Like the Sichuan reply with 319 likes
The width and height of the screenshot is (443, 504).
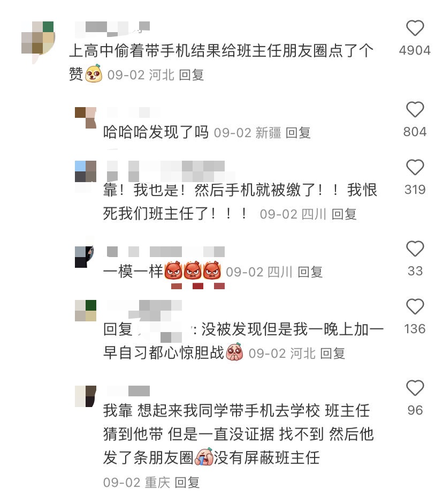(415, 167)
